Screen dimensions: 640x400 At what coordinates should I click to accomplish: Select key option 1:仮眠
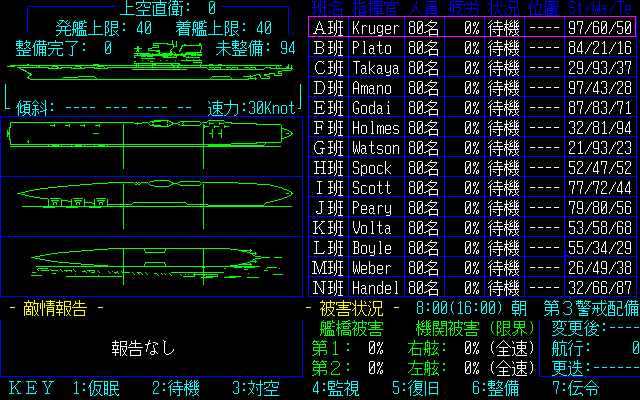coord(96,388)
